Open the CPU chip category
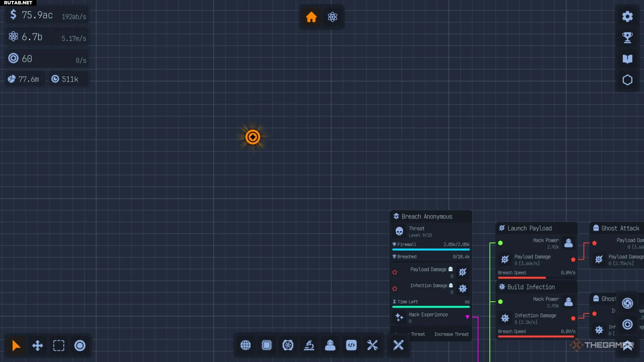Screen dimensions: 644x362 pyautogui.click(x=267, y=345)
